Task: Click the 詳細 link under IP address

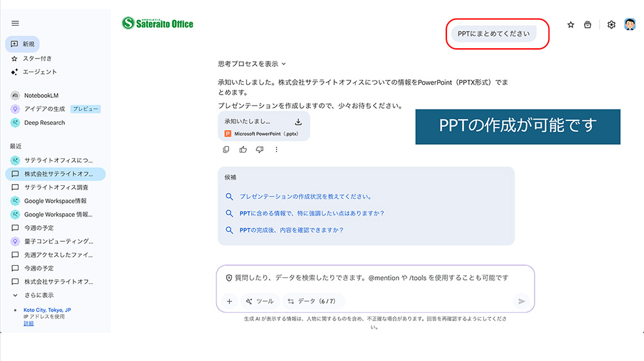Action: (x=28, y=323)
